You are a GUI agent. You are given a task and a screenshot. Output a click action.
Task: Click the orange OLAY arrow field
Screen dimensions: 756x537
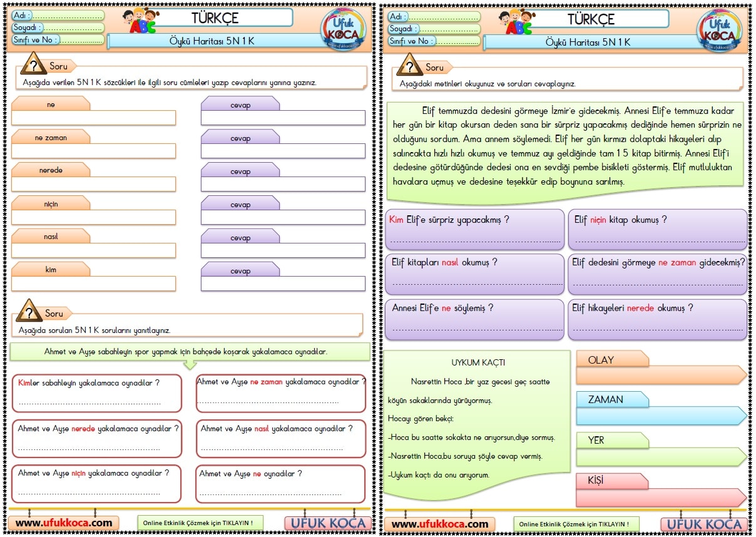(x=661, y=375)
